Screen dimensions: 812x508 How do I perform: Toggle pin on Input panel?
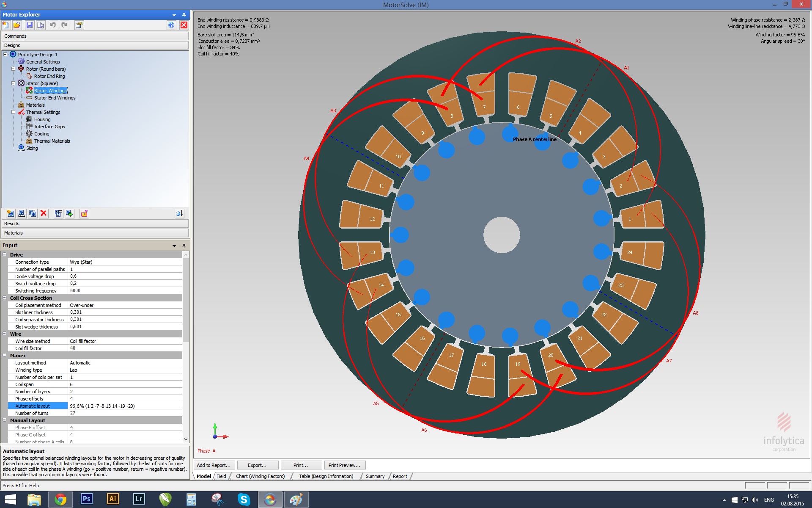(x=184, y=246)
